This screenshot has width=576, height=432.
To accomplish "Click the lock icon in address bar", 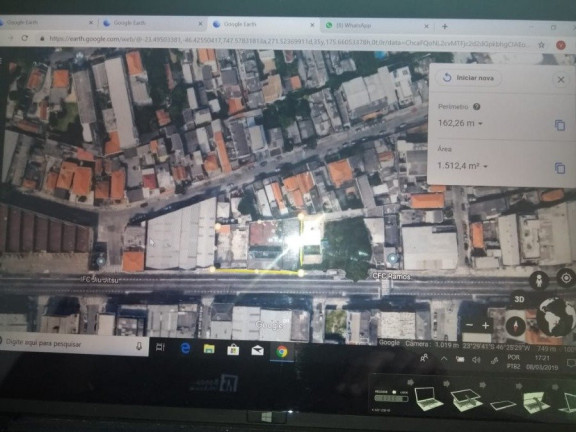I will coord(42,39).
